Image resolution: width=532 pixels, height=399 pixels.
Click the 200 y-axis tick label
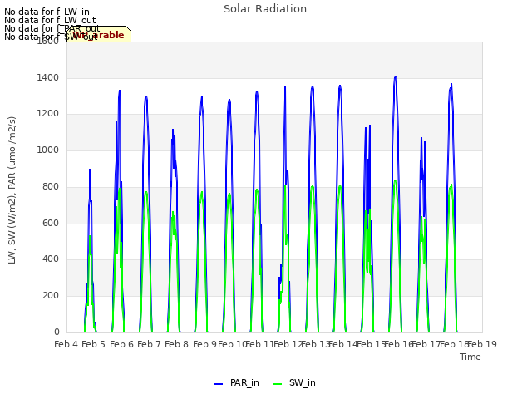pyautogui.click(x=51, y=296)
